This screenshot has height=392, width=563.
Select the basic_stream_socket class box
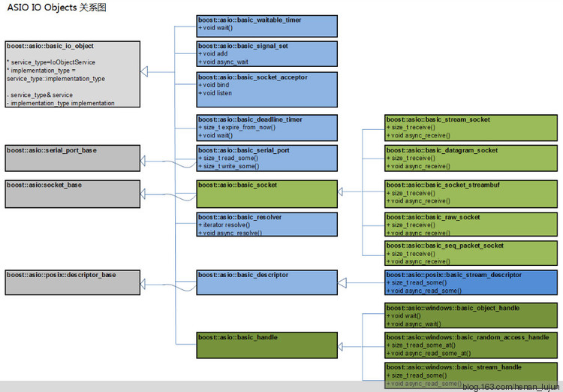point(471,127)
